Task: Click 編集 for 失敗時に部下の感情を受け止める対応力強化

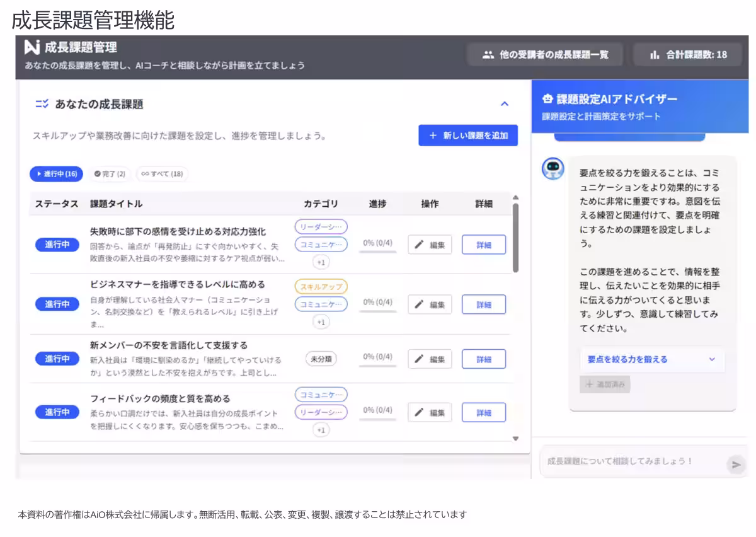Action: pos(430,245)
